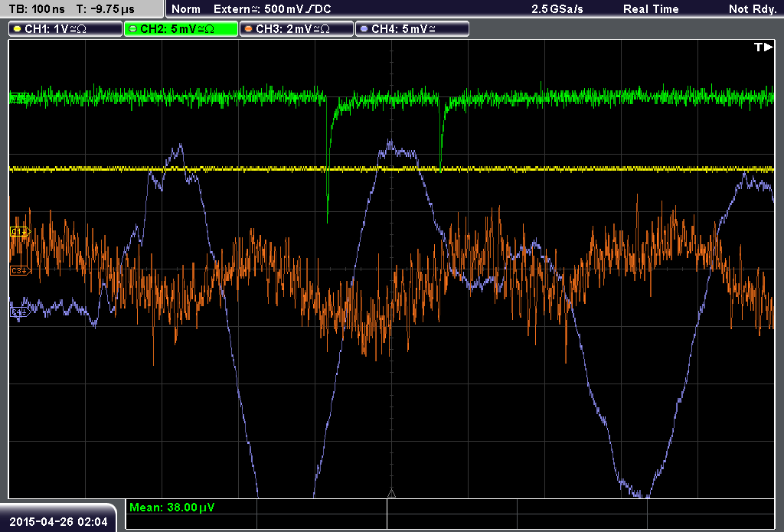784x532 pixels.
Task: Click the 2015-04-26 02:04 timestamp
Action: 58,522
